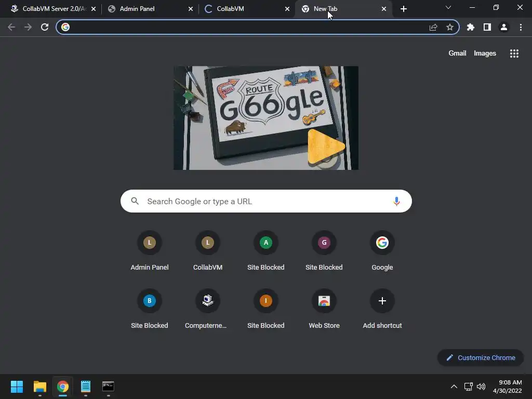Click the Chrome taskbar icon
The height and width of the screenshot is (399, 532).
coord(63,387)
